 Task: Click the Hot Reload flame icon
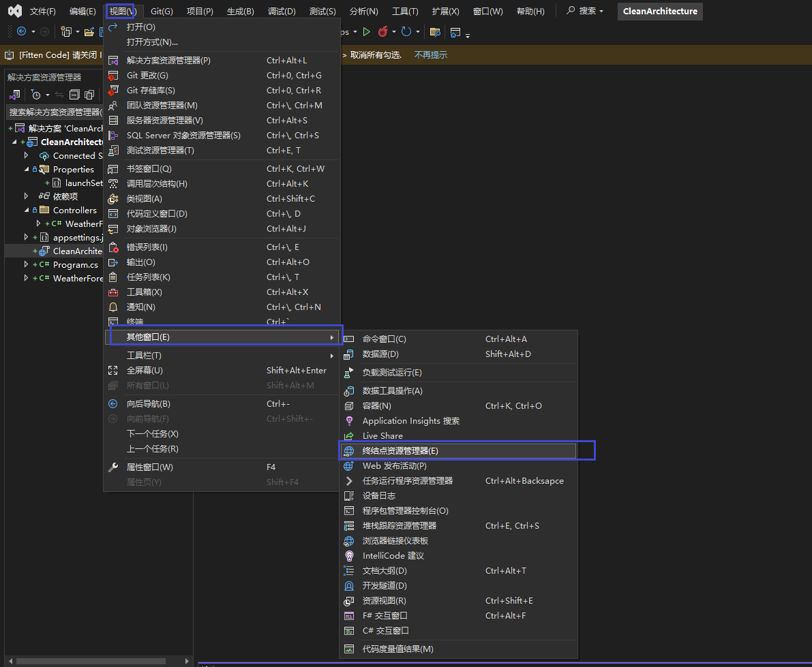382,32
